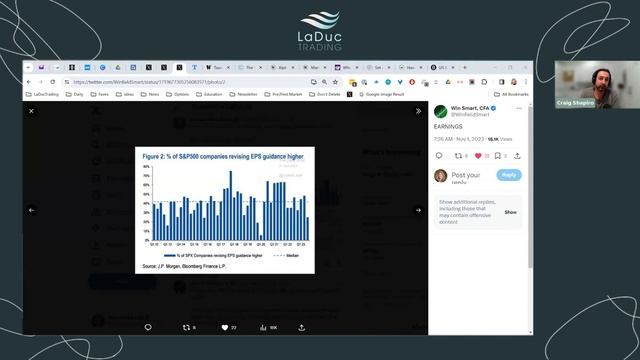This screenshot has width=640, height=360.
Task: Click Show to reveal additional replies
Action: pyautogui.click(x=511, y=212)
